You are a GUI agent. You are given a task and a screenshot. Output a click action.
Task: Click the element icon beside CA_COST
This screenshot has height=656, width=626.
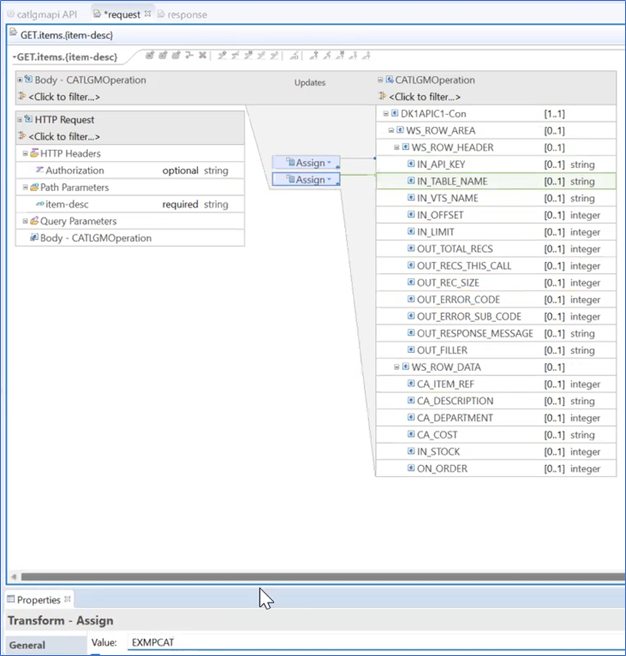[411, 434]
